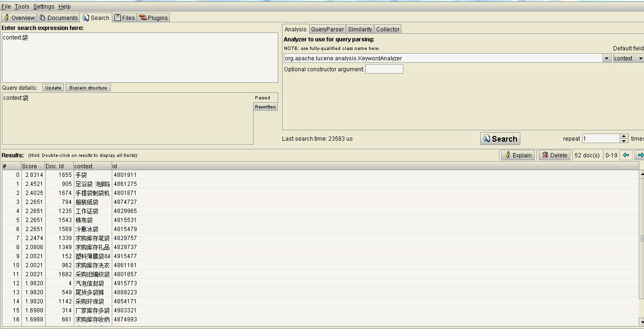The image size is (644, 329).
Task: Decrease the repeat count stepper
Action: (x=624, y=141)
